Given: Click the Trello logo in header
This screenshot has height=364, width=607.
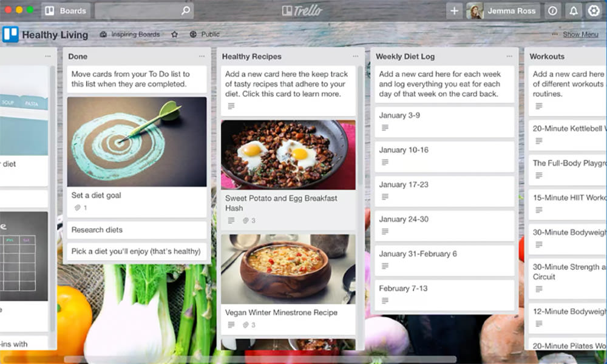Looking at the screenshot, I should pyautogui.click(x=302, y=10).
